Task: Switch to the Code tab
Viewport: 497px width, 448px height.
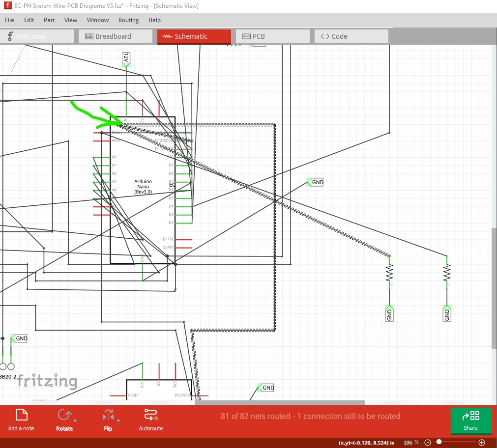Action: click(x=351, y=36)
